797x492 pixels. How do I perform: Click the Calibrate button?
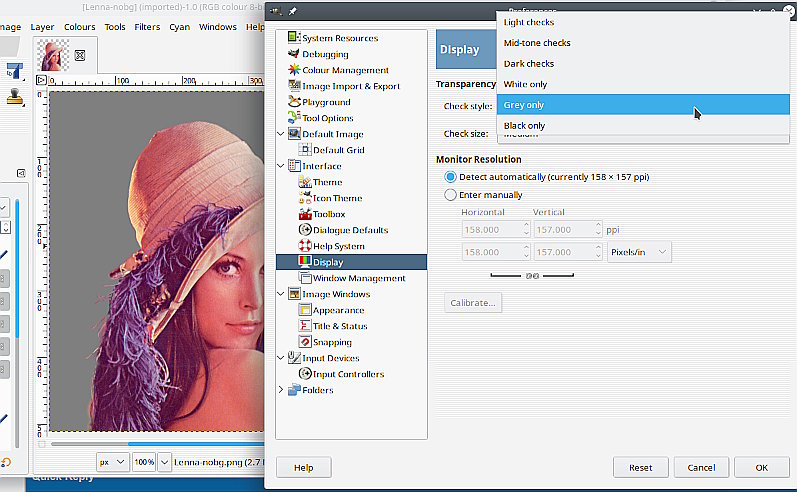tap(473, 302)
